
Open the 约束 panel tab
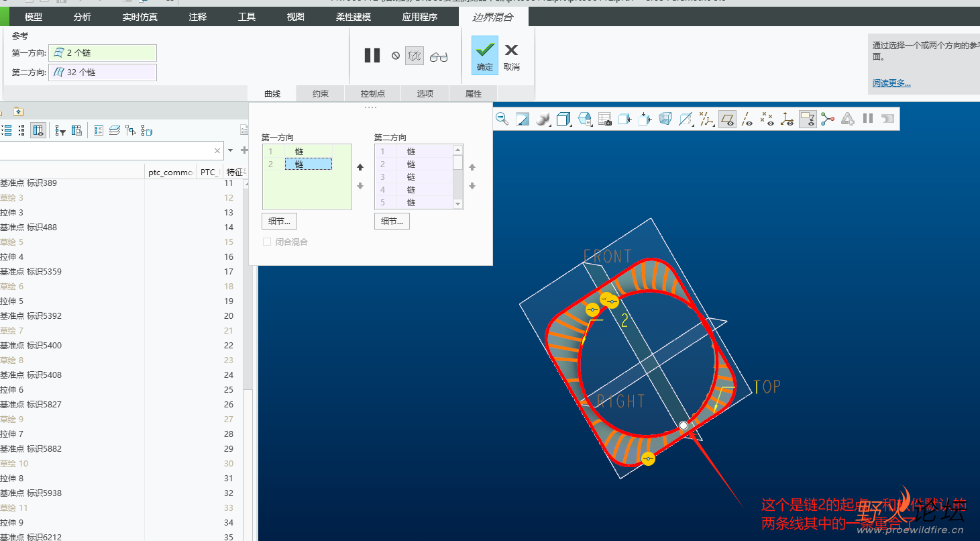pos(321,94)
